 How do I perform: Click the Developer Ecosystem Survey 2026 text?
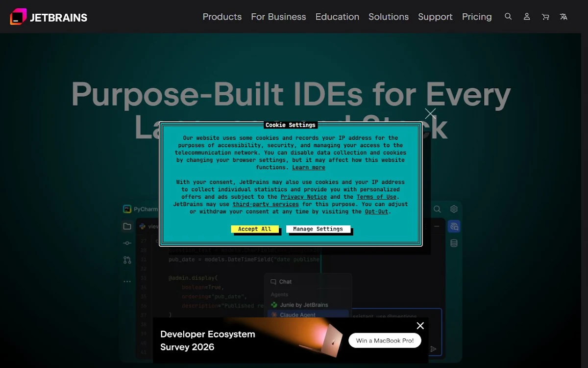click(x=208, y=341)
